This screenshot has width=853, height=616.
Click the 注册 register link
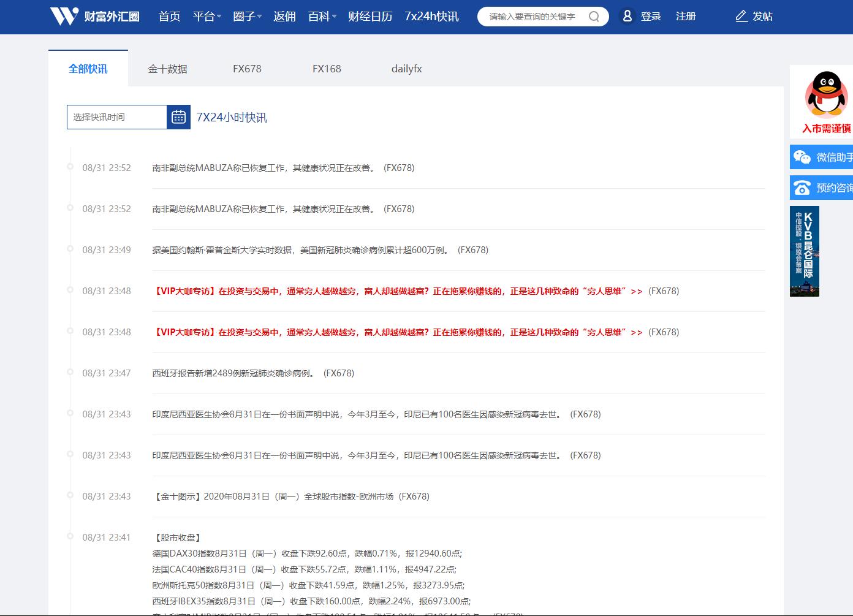686,17
